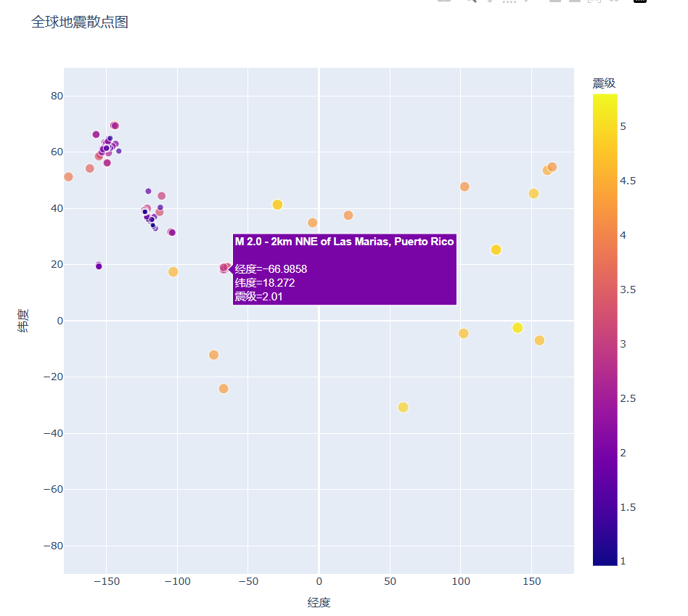Click the magenta point near longitude -144, latitude 69
Screen dimensions: 688x616
coord(115,126)
